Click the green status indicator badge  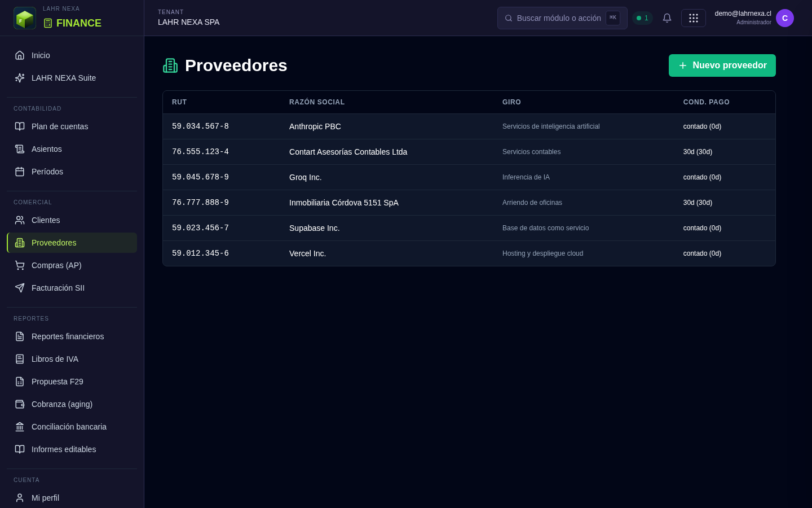pyautogui.click(x=642, y=18)
